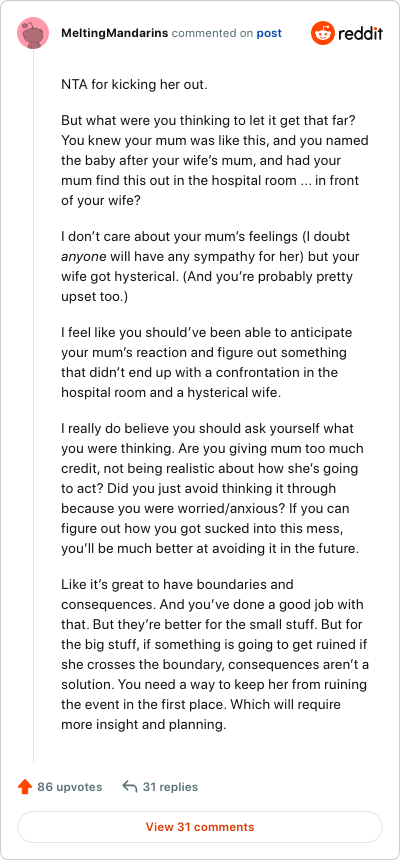Click the 'View 31 comments' button
Viewport: 400px width, 860px height.
(x=200, y=827)
